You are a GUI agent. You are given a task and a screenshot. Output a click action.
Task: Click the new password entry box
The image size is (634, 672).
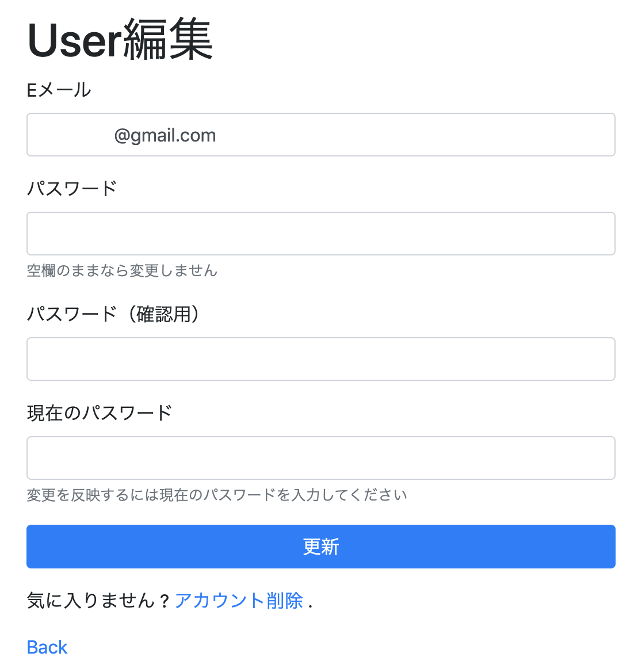click(320, 234)
